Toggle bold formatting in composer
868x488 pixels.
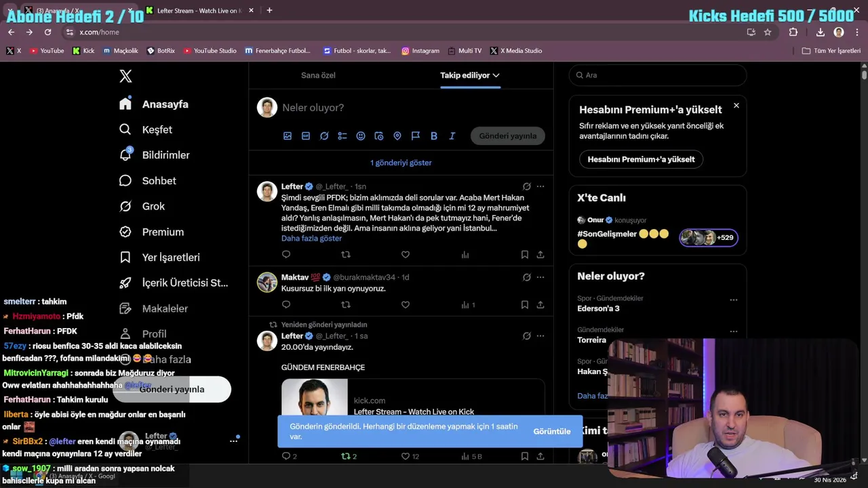[x=434, y=136]
